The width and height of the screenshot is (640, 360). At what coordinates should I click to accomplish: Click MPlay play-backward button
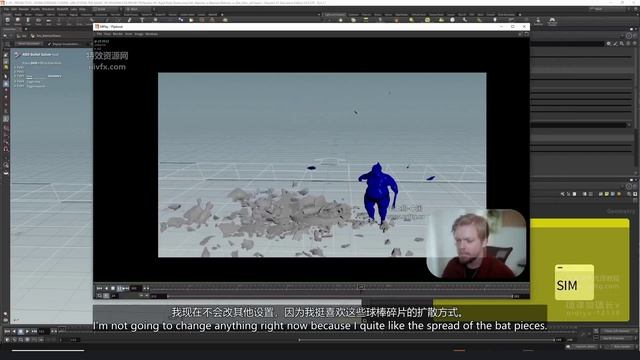pos(107,288)
